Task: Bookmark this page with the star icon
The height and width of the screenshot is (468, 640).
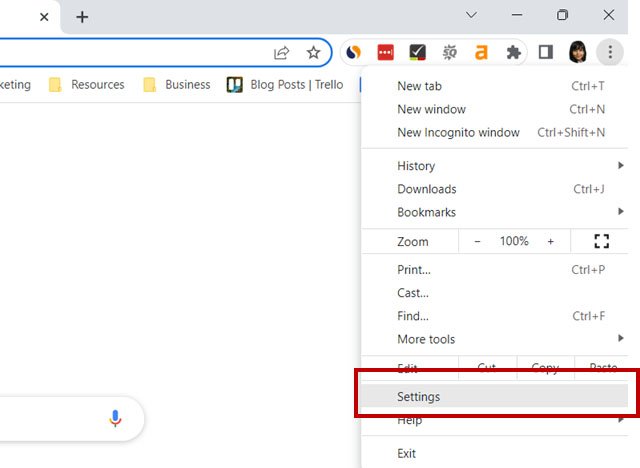Action: tap(313, 52)
